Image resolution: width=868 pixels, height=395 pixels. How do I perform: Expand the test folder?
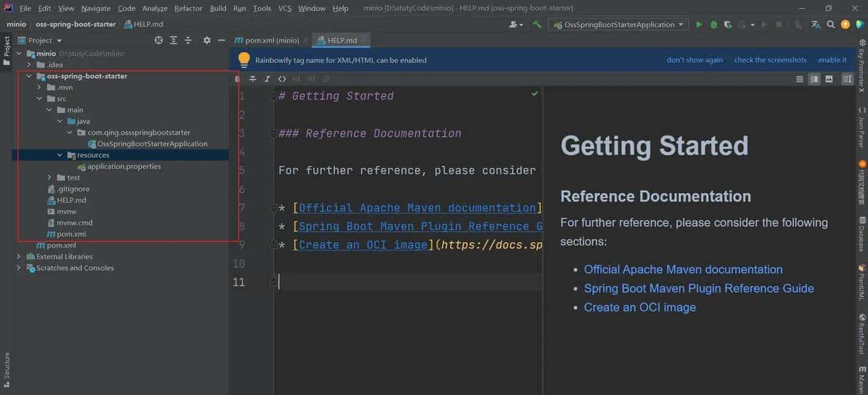pyautogui.click(x=50, y=178)
